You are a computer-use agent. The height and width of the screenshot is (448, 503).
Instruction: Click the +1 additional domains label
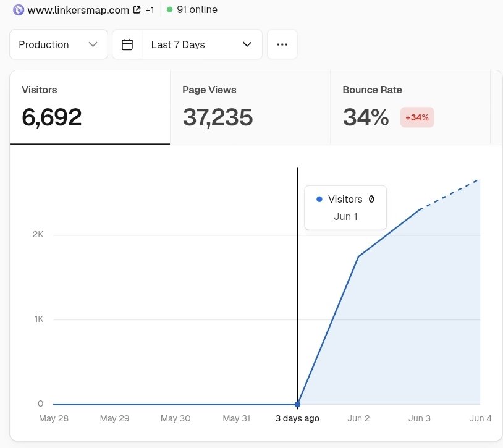(150, 11)
